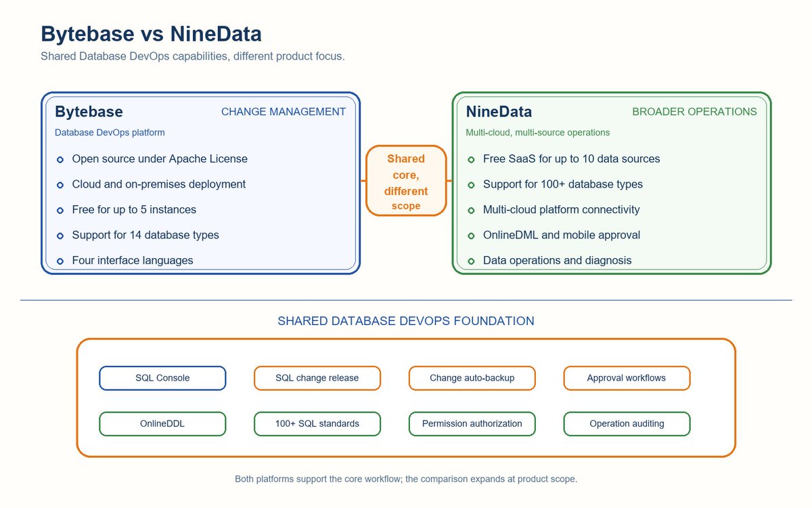Click the bullet beside 'Support for 100+ database types'

coord(471,185)
